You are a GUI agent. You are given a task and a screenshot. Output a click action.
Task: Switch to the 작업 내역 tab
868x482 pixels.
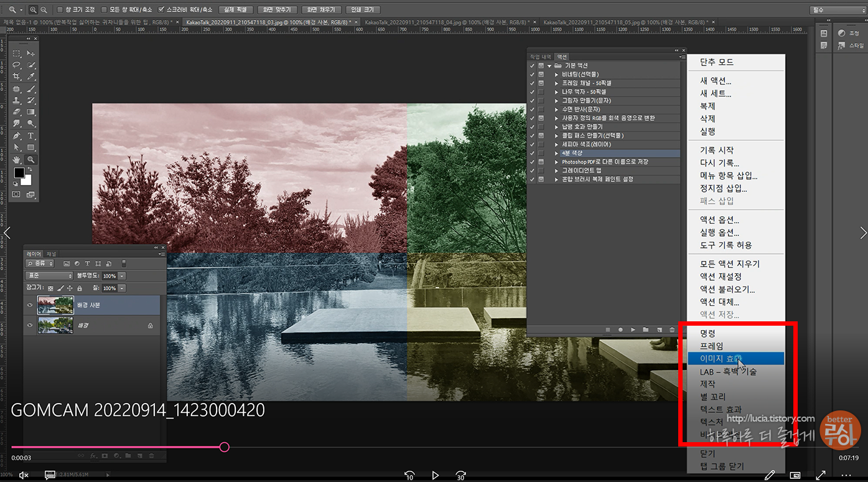541,57
